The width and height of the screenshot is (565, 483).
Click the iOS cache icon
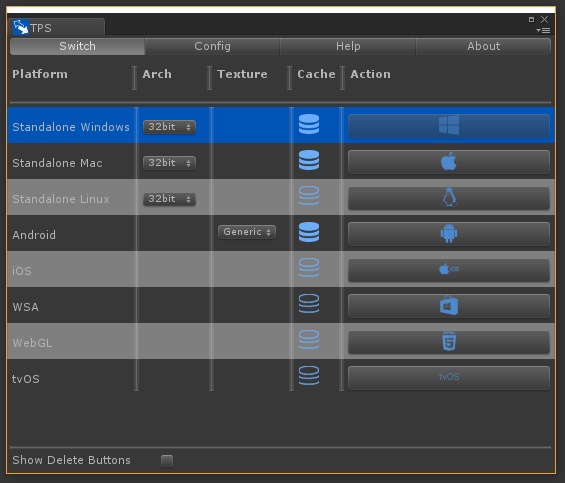tap(309, 268)
